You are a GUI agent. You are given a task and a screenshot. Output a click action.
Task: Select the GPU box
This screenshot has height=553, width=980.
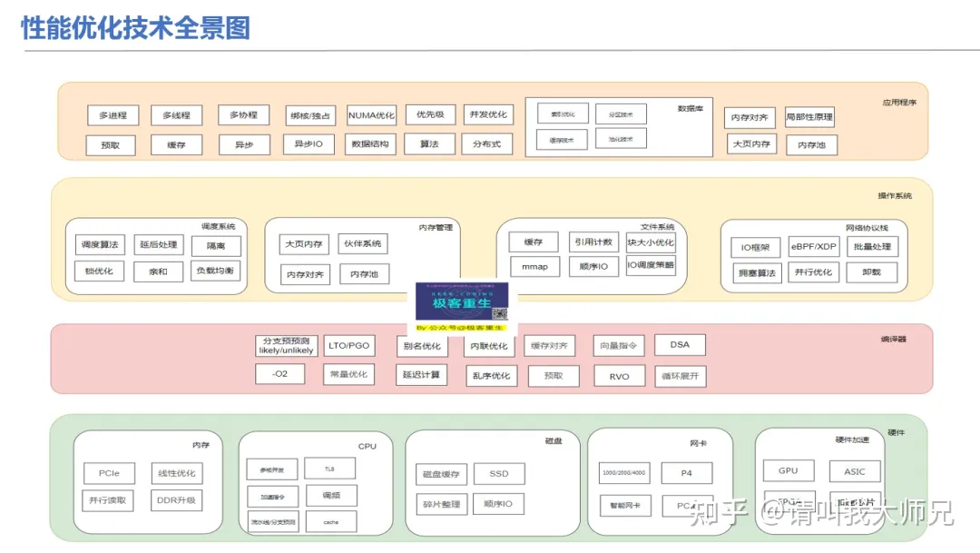click(x=788, y=471)
